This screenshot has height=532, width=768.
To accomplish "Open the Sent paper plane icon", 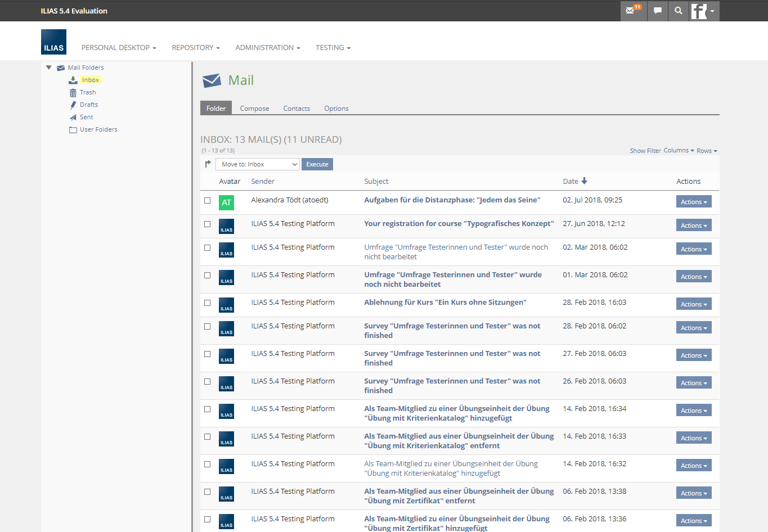I will pos(73,118).
